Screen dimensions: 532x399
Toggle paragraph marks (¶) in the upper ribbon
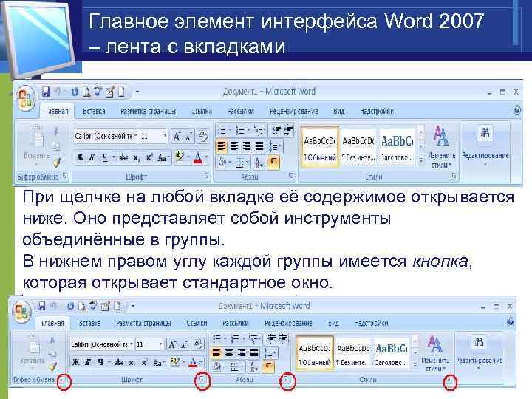coord(273,163)
